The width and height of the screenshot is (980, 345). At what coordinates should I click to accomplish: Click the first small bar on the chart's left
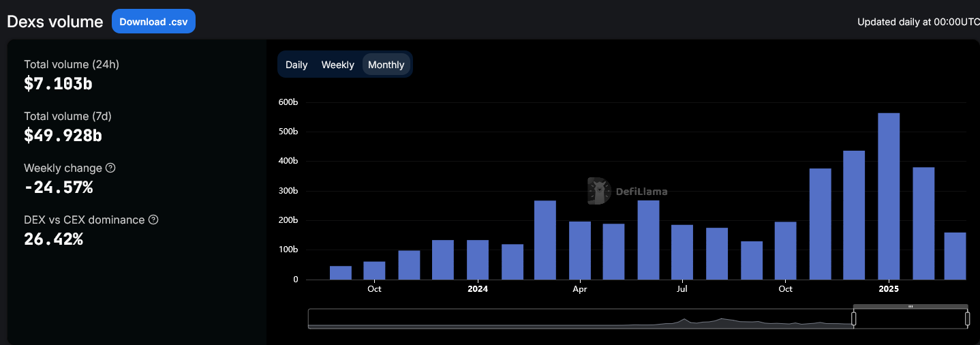(340, 273)
